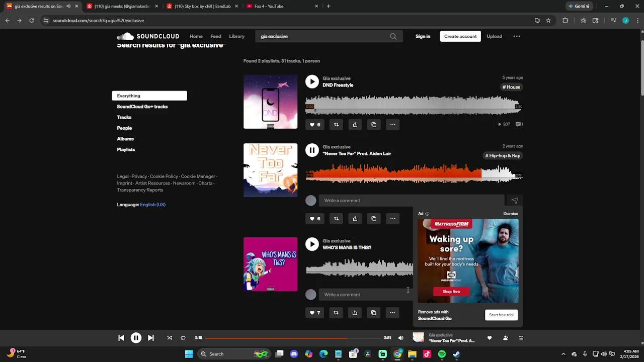Toggle shuffle in player bar
This screenshot has height=362, width=644.
(170, 338)
